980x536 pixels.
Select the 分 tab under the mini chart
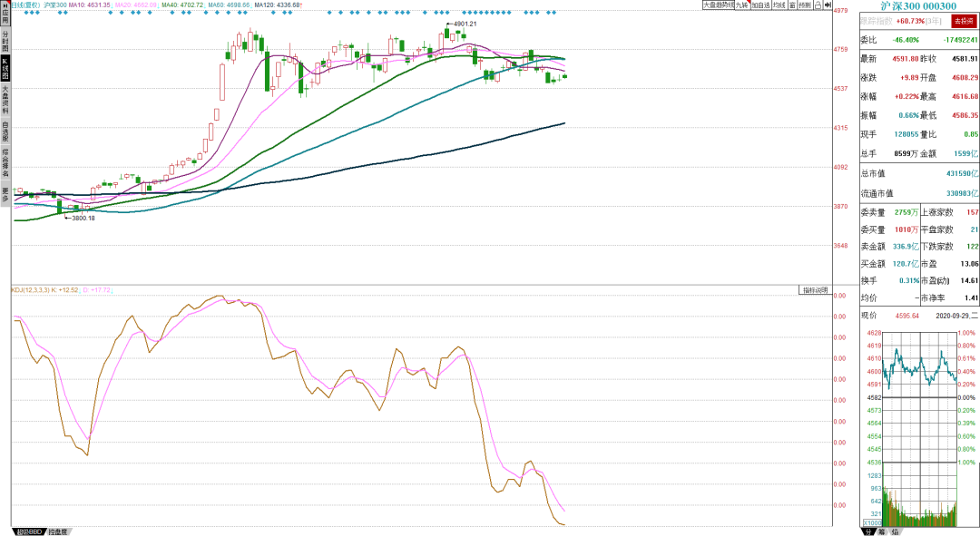point(867,531)
